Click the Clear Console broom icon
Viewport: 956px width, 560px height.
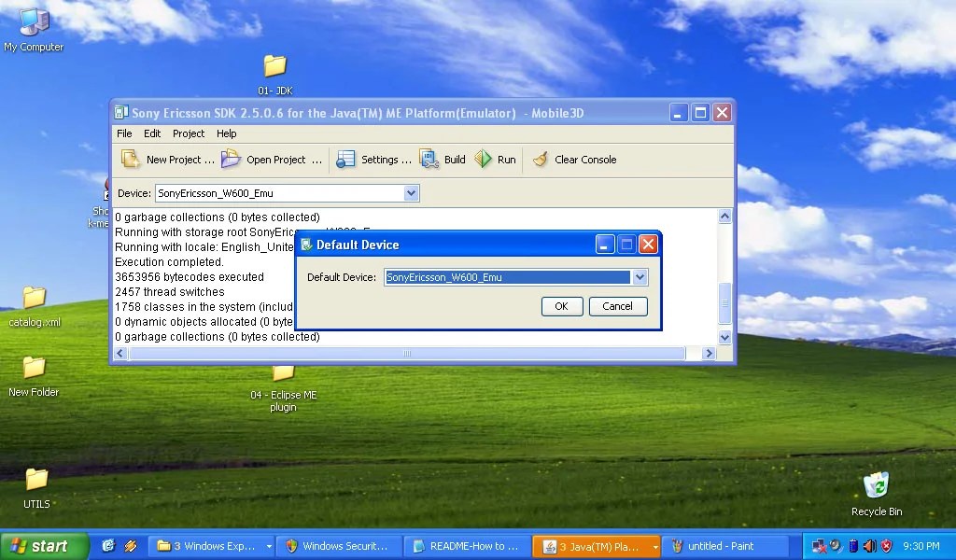[x=541, y=160]
